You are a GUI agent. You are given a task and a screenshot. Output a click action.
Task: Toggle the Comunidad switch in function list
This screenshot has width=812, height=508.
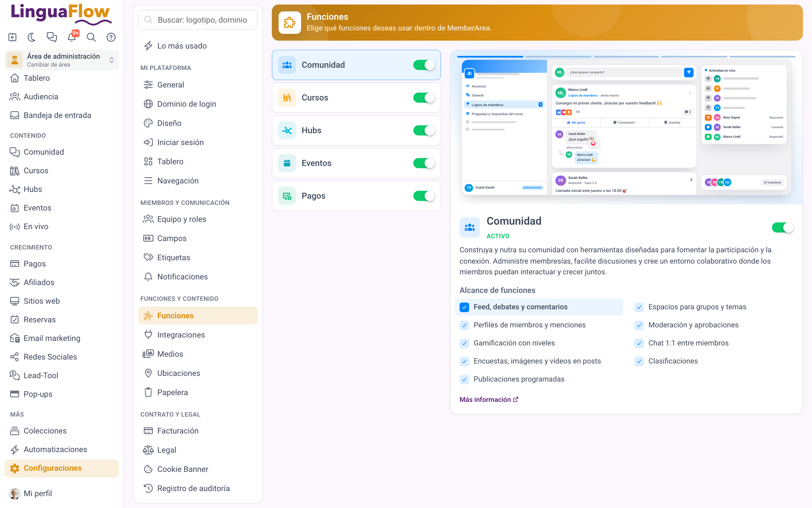click(x=424, y=65)
